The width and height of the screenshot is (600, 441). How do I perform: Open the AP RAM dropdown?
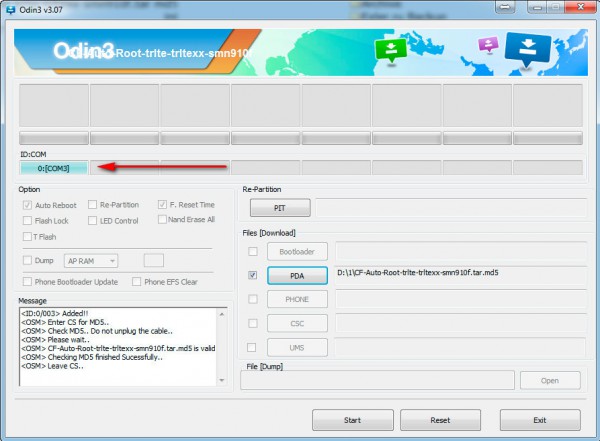click(x=91, y=260)
